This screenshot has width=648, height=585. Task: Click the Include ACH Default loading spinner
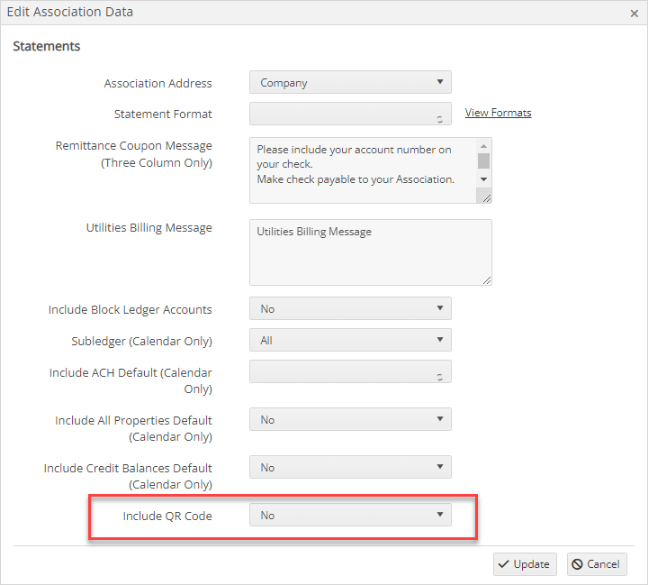[x=440, y=377]
